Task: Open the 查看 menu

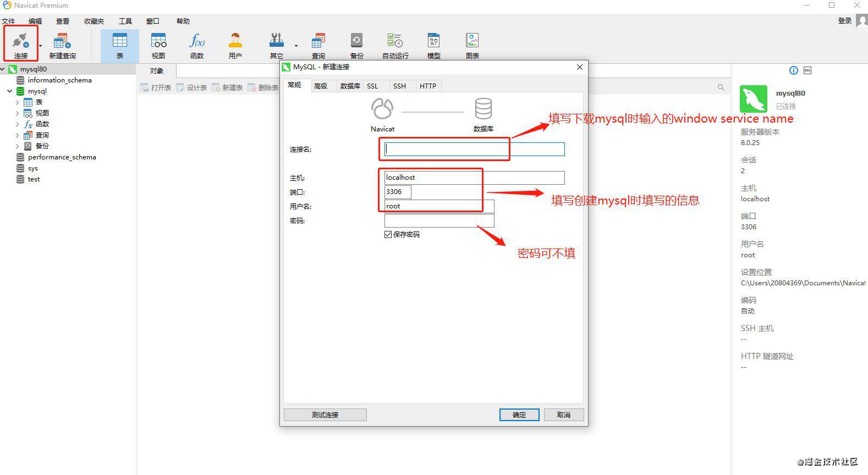Action: 63,21
